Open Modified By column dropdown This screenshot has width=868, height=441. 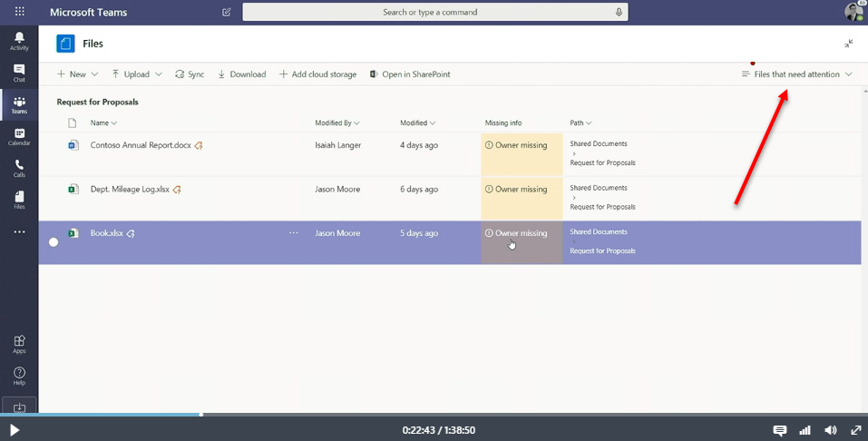[337, 123]
